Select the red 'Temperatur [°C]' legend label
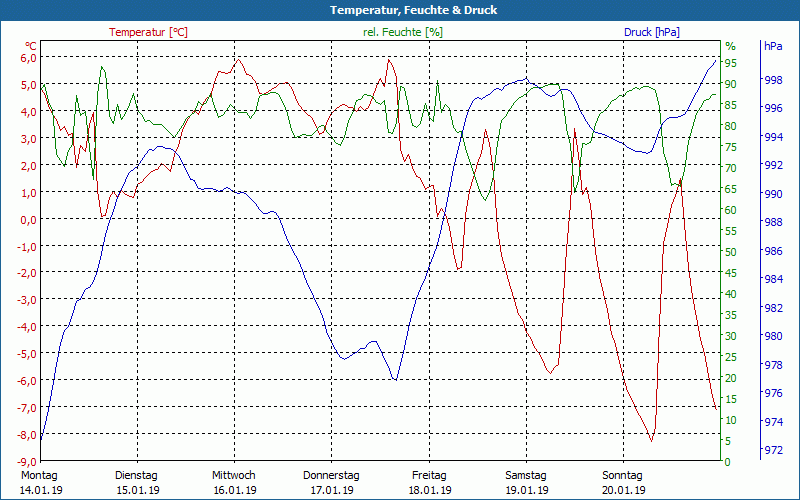 click(x=148, y=32)
